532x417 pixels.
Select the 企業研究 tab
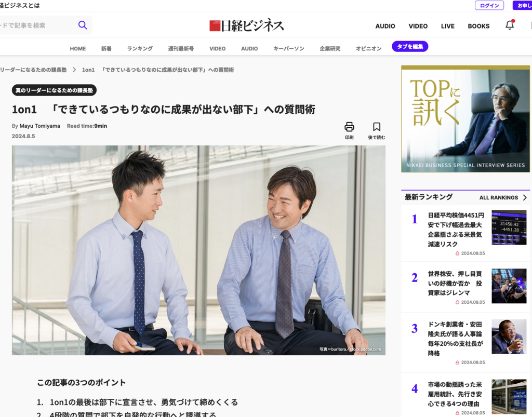point(330,48)
